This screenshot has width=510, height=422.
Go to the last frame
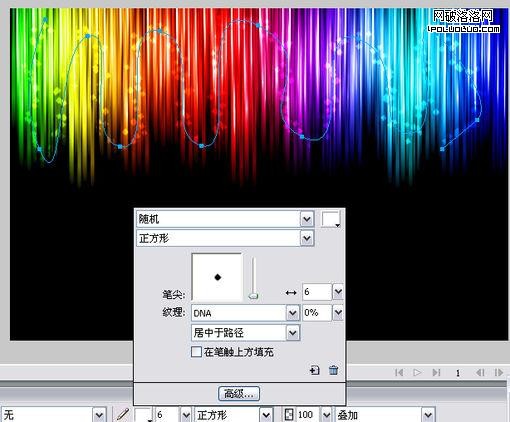[436, 372]
